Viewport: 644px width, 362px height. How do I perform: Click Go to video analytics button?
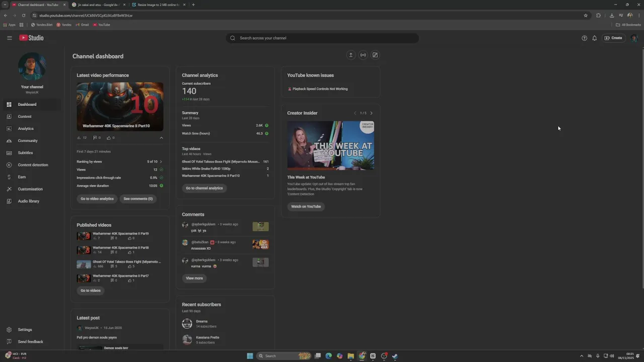coord(97,199)
